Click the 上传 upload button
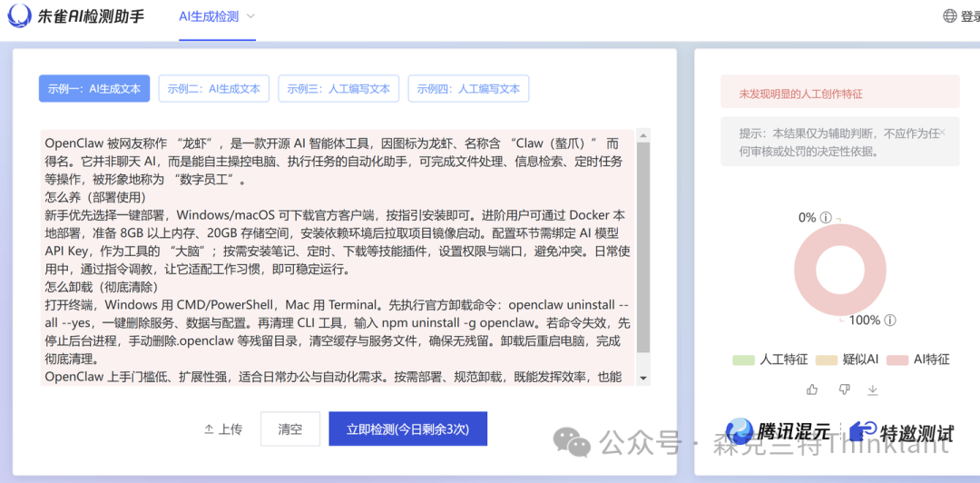The height and width of the screenshot is (483, 980). pos(223,429)
